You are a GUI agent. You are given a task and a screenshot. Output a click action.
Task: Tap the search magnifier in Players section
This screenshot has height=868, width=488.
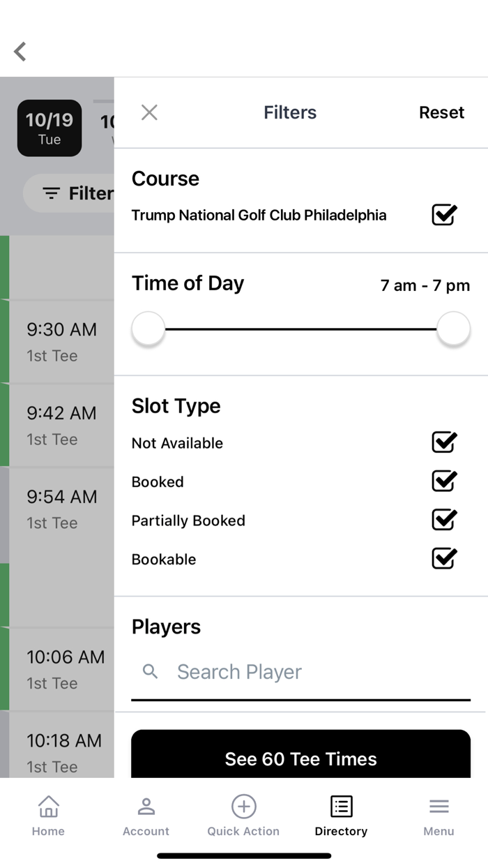[x=150, y=671]
